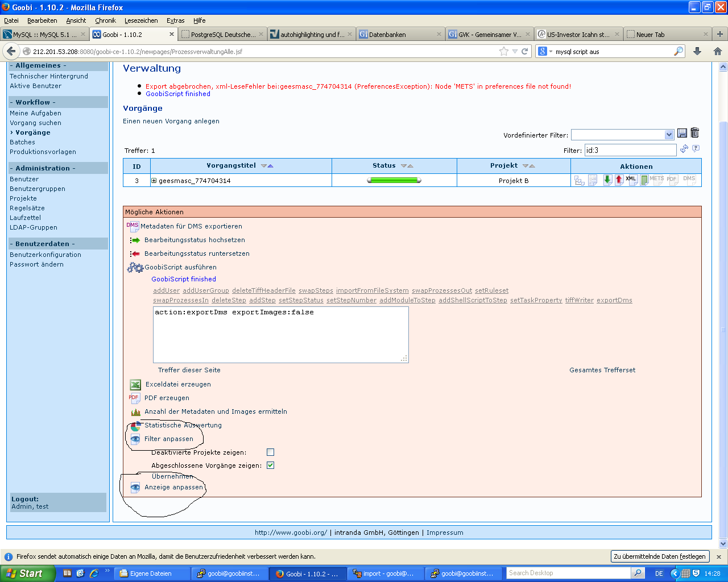Click the DMS export icon in Aktionen row
728x582 pixels.
pyautogui.click(x=689, y=180)
